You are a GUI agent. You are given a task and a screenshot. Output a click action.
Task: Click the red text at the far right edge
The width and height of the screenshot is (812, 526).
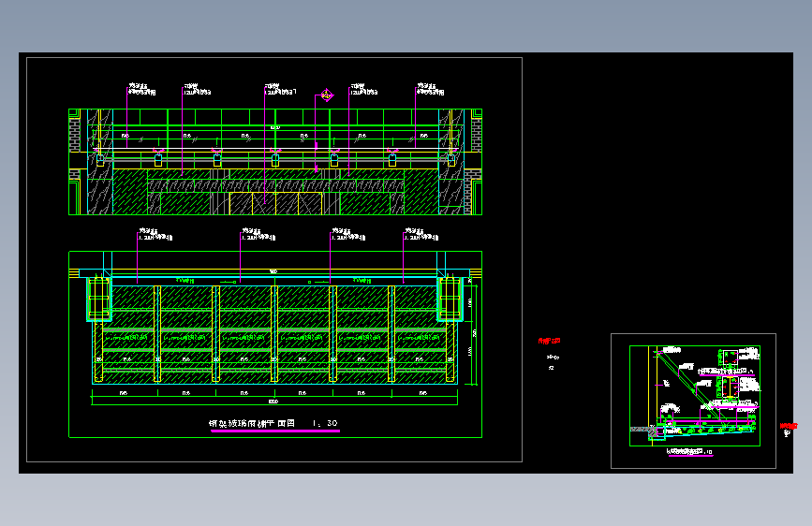789,426
